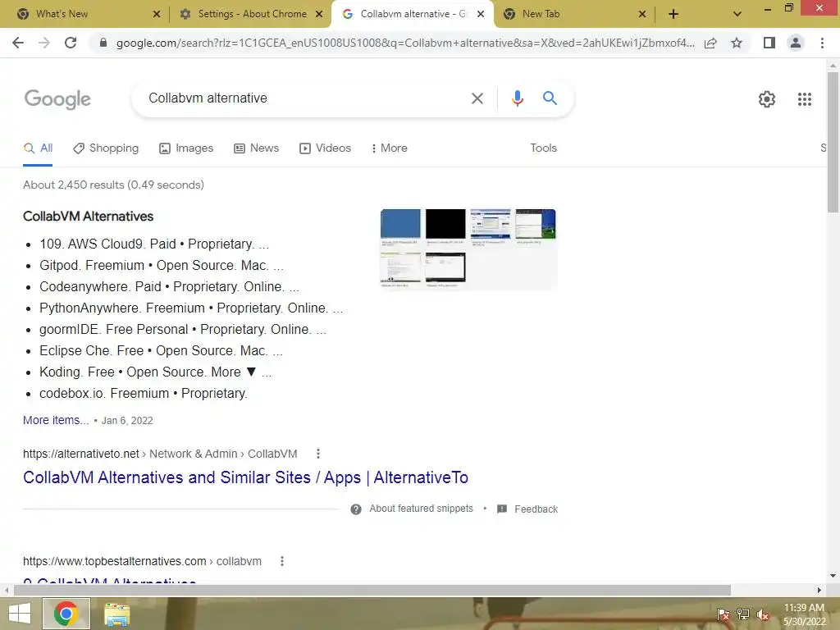Image resolution: width=840 pixels, height=630 pixels.
Task: Switch to the New Tab tab
Action: point(573,14)
